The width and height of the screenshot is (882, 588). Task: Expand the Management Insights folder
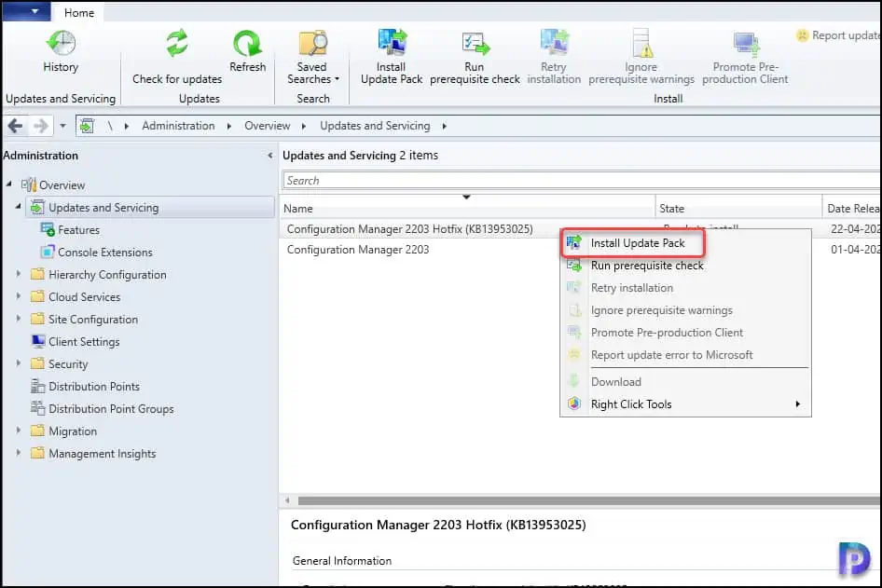tap(19, 453)
